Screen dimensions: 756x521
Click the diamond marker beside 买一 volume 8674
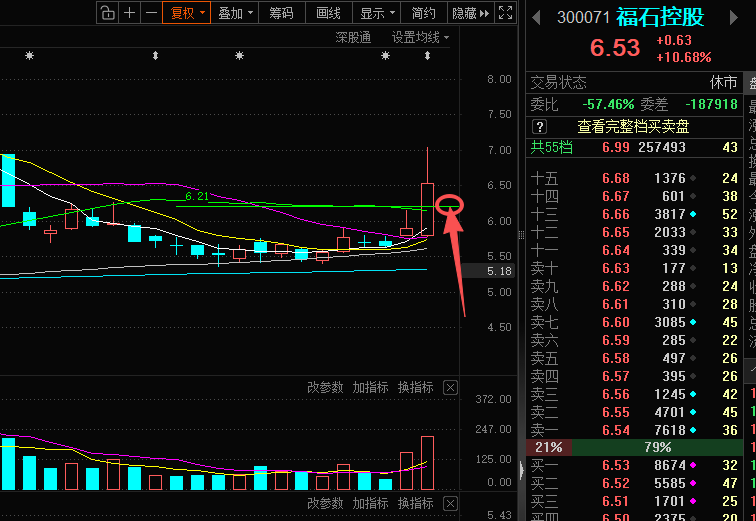(x=693, y=466)
